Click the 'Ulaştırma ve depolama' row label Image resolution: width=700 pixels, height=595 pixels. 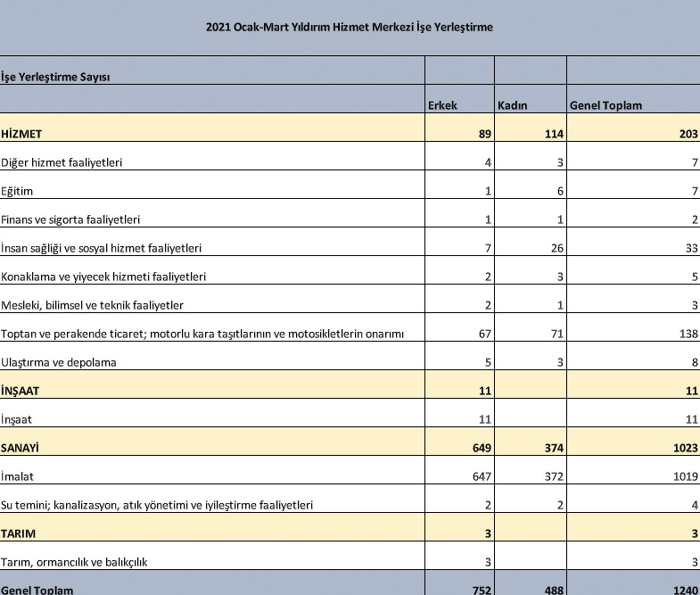60,362
